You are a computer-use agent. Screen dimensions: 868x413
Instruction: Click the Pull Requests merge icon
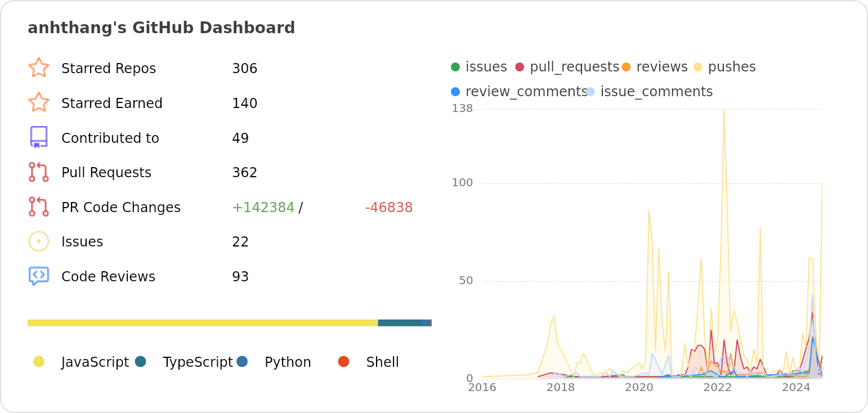39,172
